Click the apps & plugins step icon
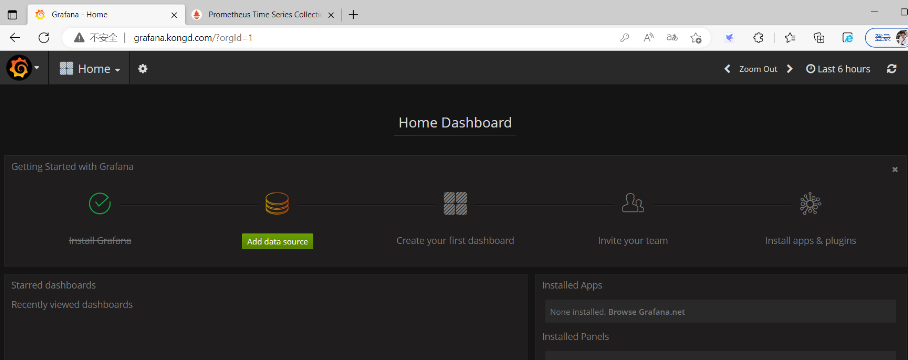 pos(810,204)
